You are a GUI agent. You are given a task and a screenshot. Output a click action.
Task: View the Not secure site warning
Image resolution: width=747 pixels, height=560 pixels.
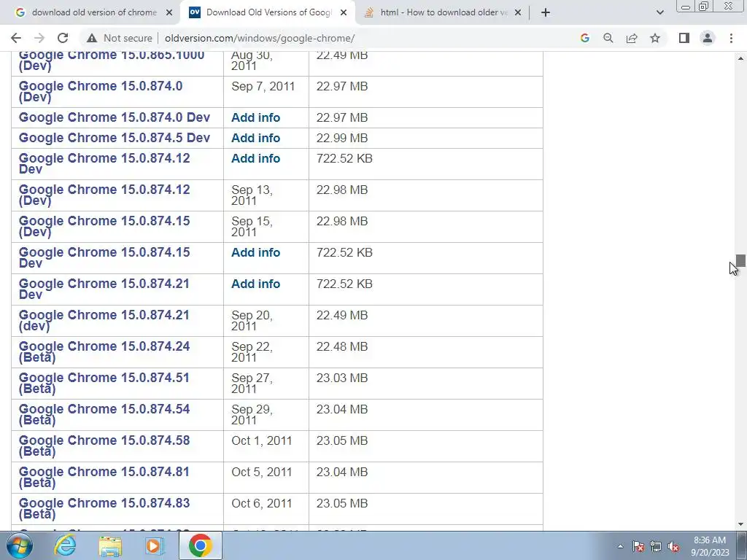(120, 38)
